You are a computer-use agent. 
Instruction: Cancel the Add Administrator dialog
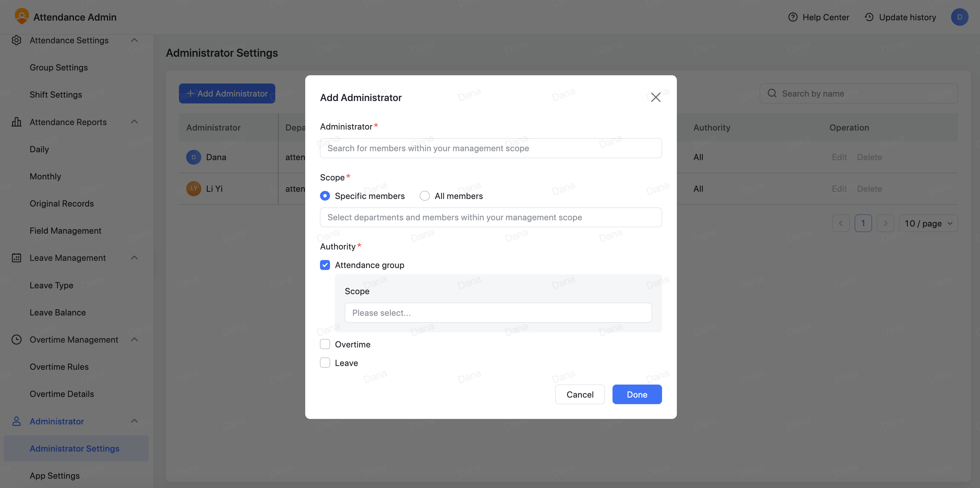pyautogui.click(x=580, y=394)
